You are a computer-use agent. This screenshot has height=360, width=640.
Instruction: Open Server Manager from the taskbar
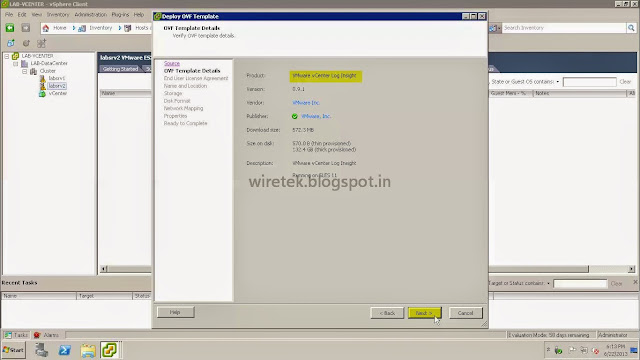click(41, 350)
